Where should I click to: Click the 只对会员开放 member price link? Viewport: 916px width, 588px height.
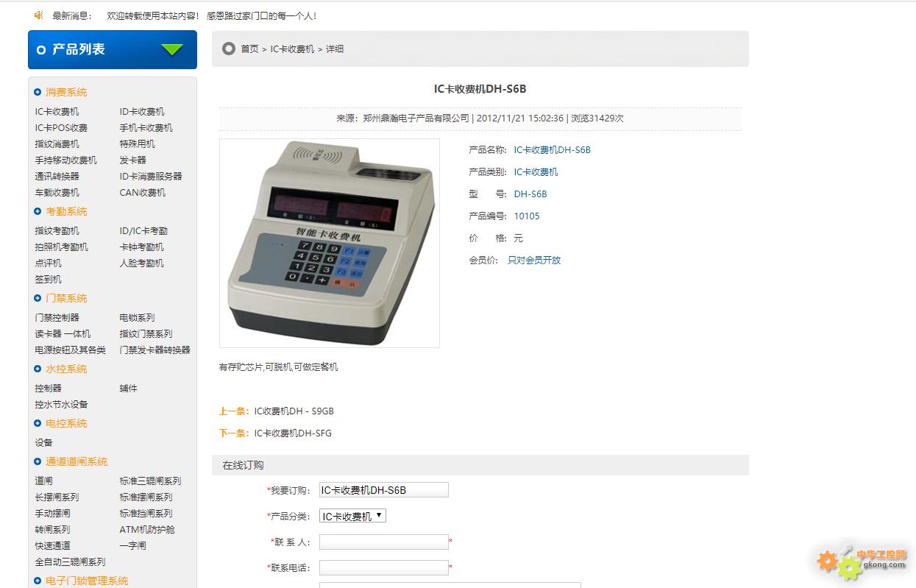534,260
